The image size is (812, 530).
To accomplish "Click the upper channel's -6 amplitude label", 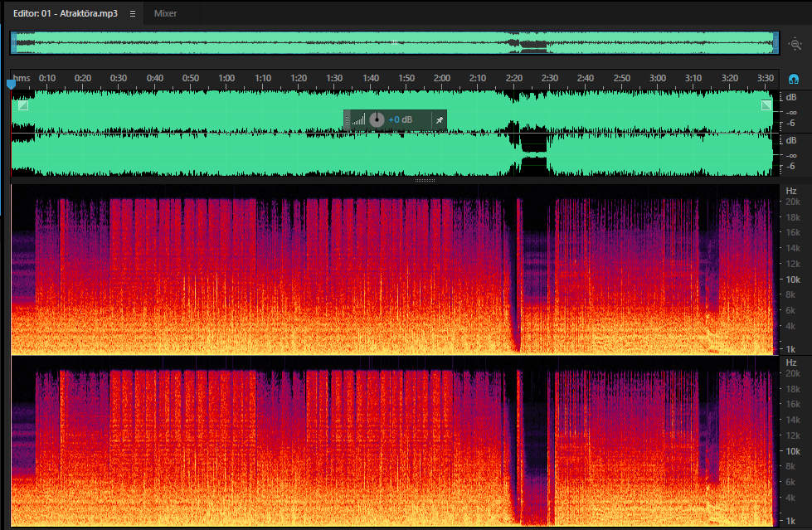I will [x=790, y=124].
